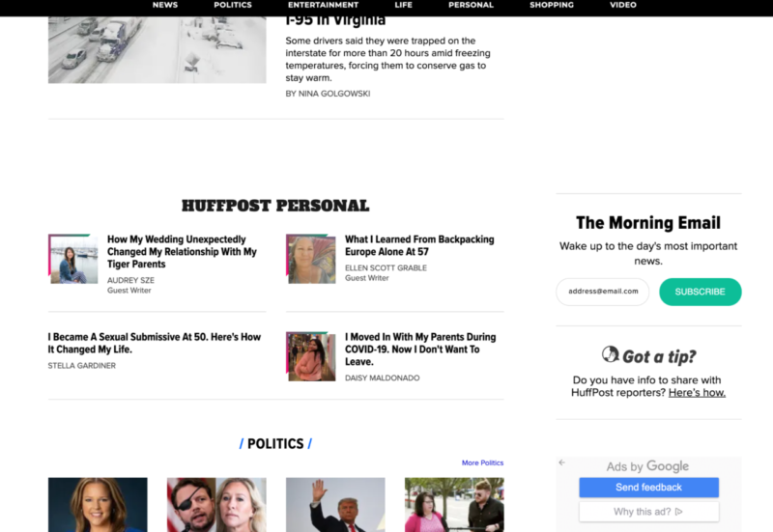
Task: Click the Send feedback button
Action: click(x=648, y=488)
